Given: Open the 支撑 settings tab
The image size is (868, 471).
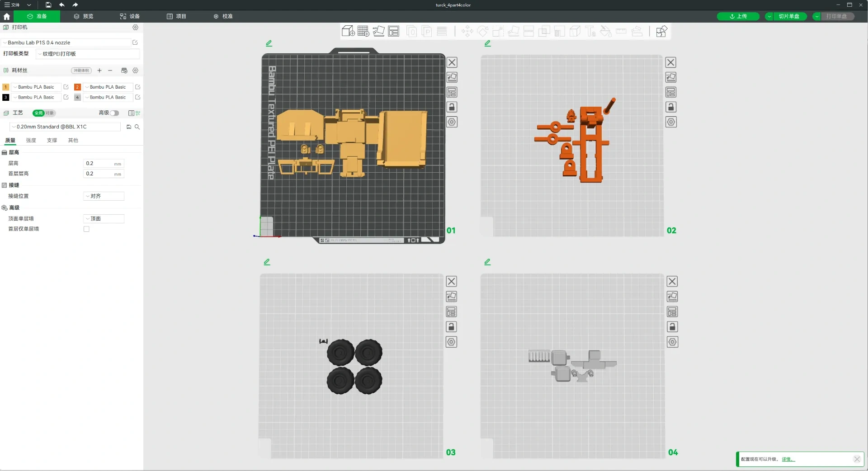Looking at the screenshot, I should pos(52,141).
